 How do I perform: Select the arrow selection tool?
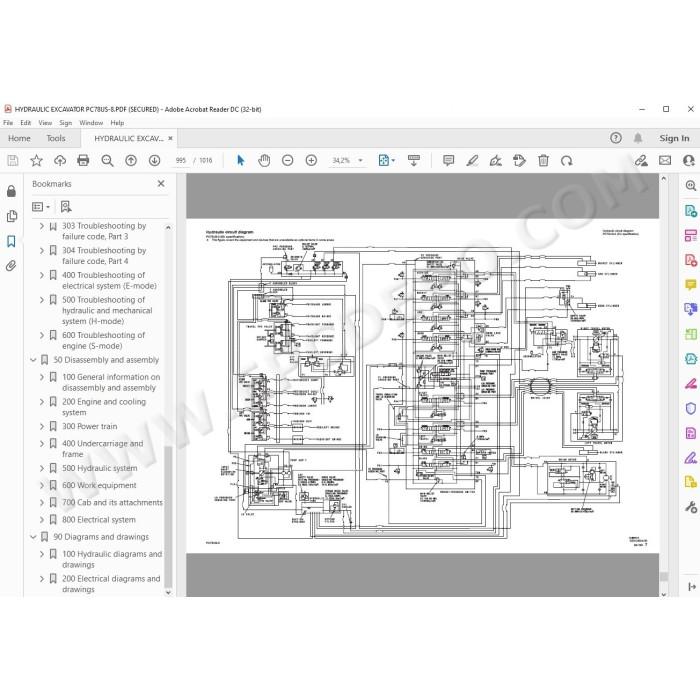click(241, 160)
